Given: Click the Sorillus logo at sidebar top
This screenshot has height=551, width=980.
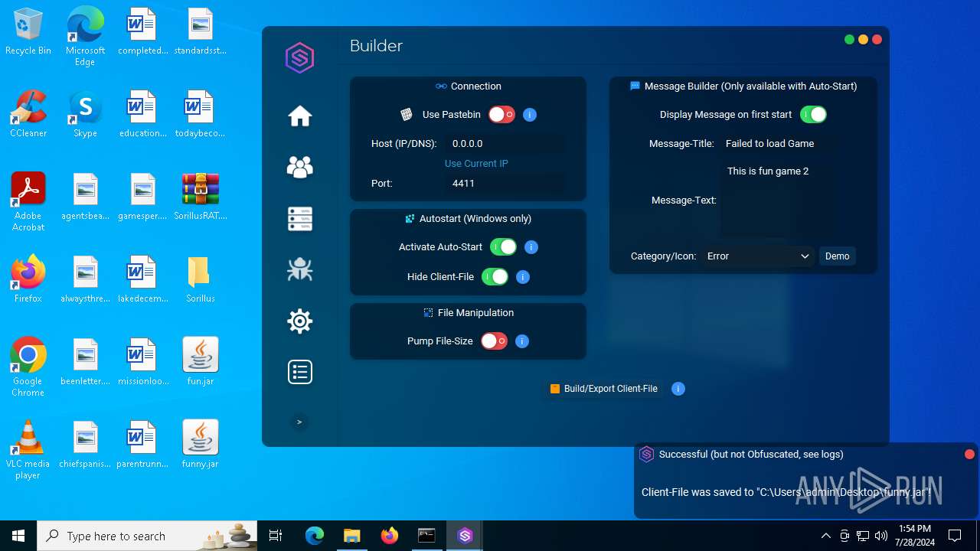Looking at the screenshot, I should 299,58.
